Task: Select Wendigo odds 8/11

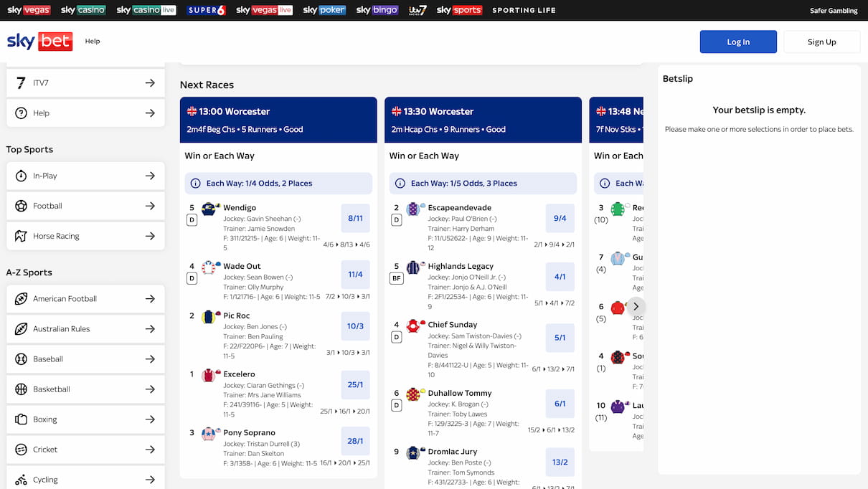Action: [x=355, y=219]
